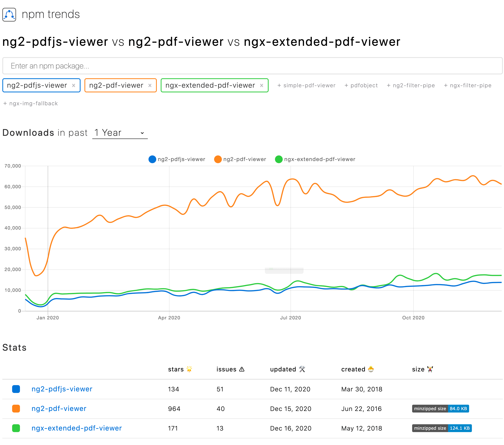Click the hammer and wrench updated icon
The width and height of the screenshot is (504, 445).
302,369
